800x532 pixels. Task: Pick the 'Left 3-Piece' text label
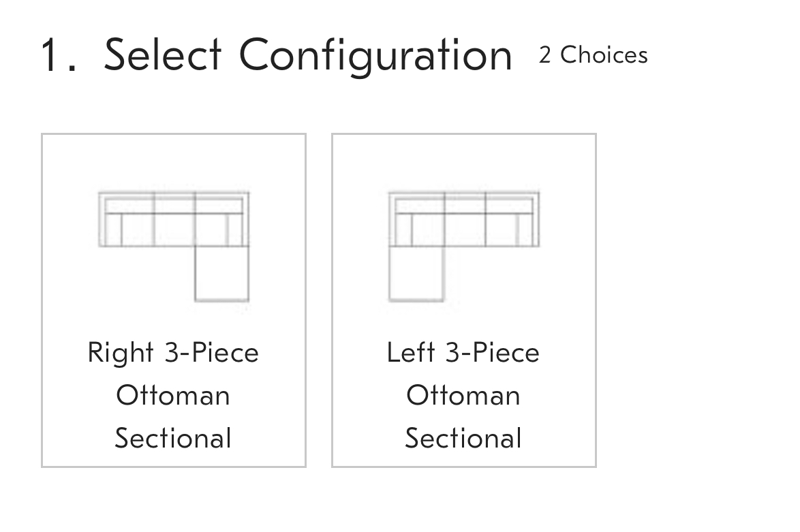tap(463, 353)
